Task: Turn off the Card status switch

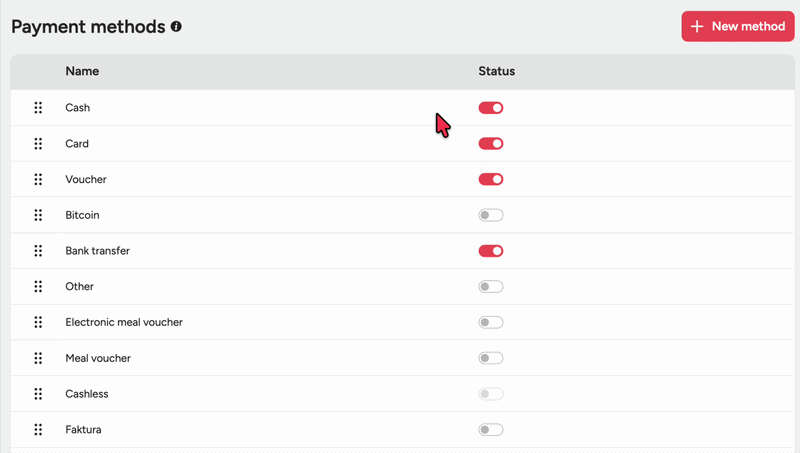Action: coord(490,144)
